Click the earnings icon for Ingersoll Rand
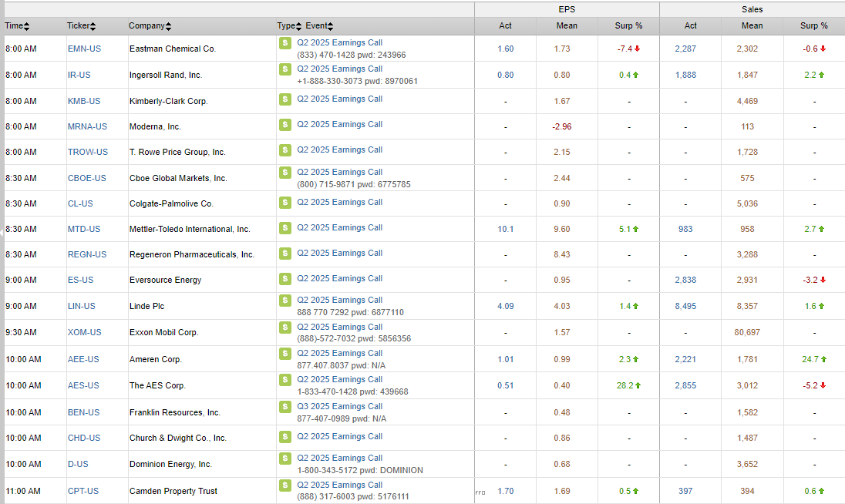The image size is (845, 504). tap(285, 69)
